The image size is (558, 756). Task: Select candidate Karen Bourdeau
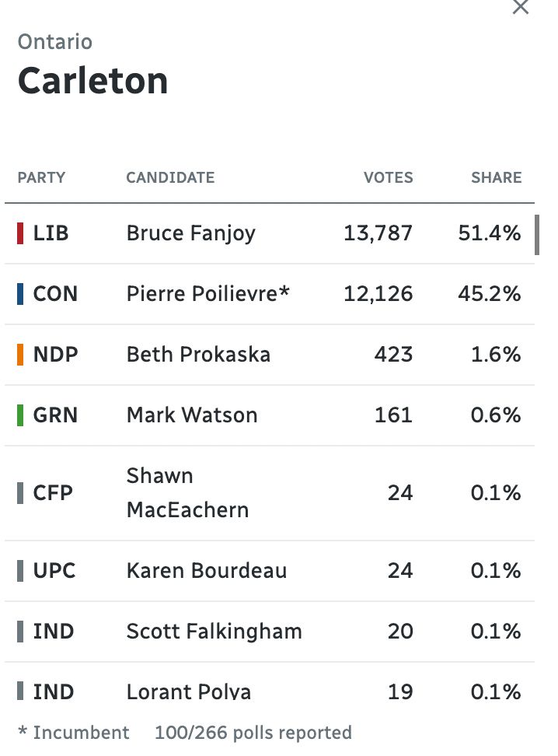[x=206, y=571]
